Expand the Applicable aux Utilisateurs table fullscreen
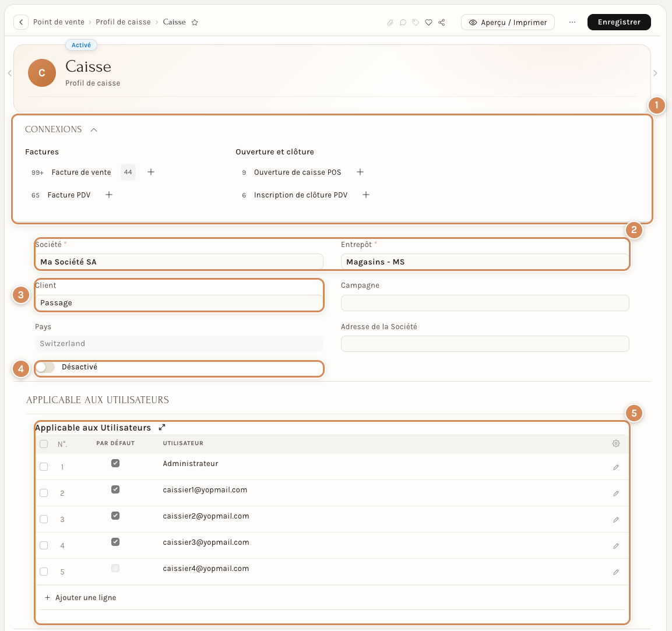672x631 pixels. (x=162, y=428)
